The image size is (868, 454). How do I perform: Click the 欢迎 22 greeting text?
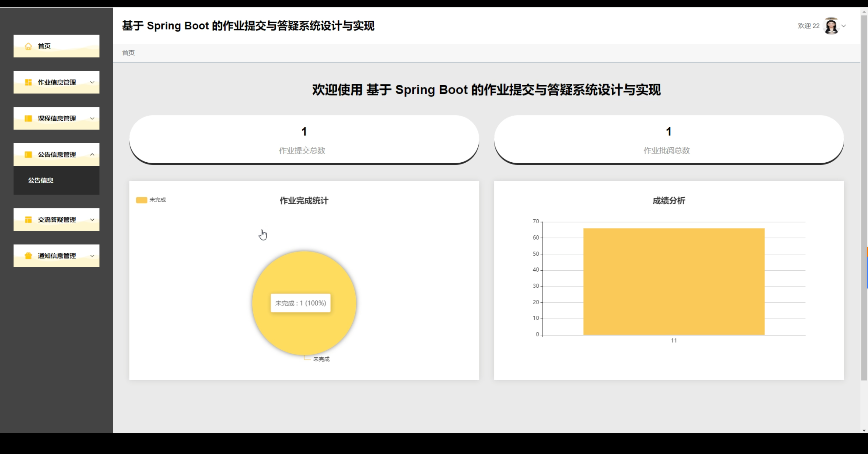coord(809,26)
